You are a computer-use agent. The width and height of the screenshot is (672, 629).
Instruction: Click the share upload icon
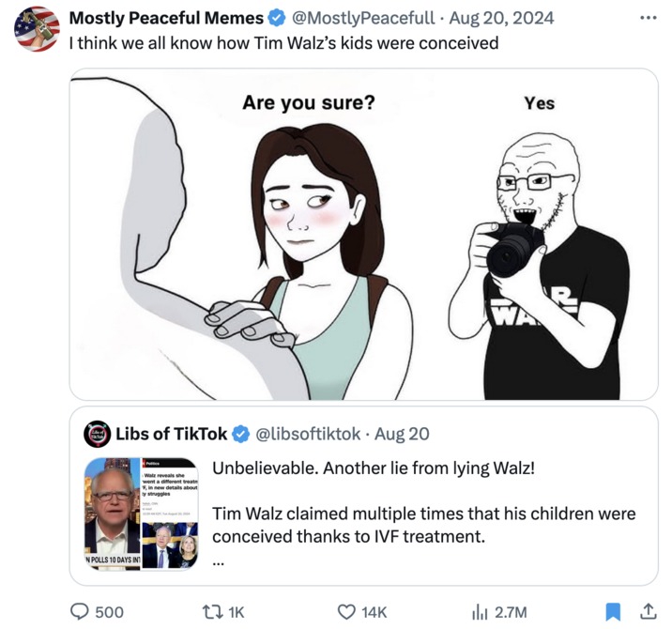[649, 611]
